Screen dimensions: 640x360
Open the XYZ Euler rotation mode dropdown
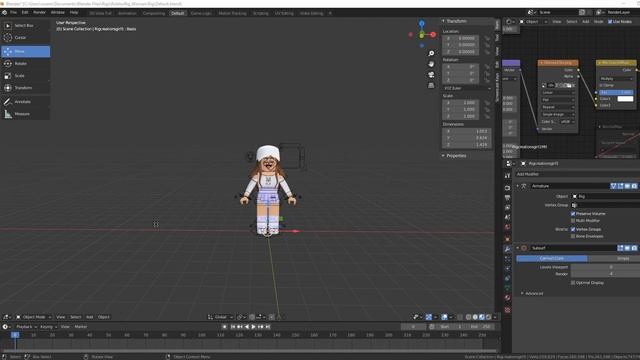coord(467,88)
